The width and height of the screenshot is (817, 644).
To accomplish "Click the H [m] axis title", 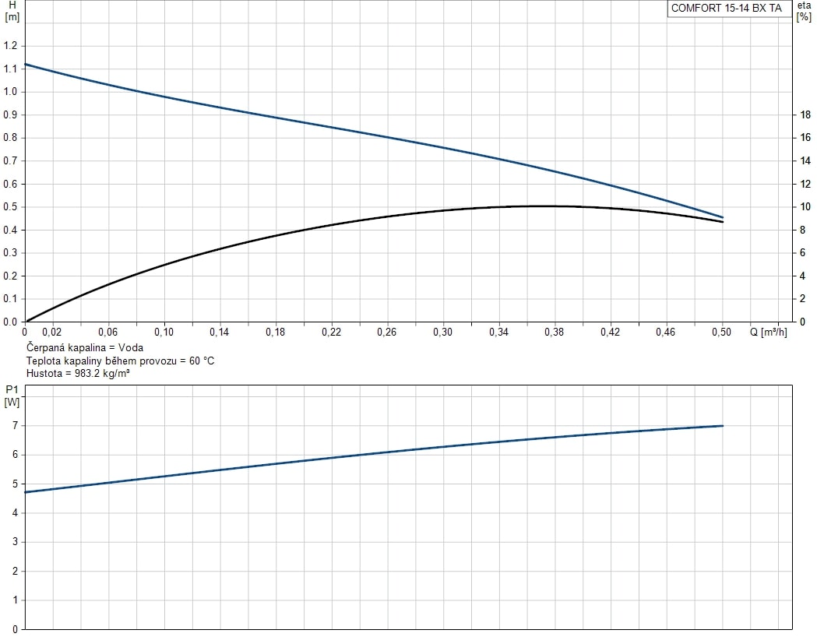I will [x=12, y=11].
